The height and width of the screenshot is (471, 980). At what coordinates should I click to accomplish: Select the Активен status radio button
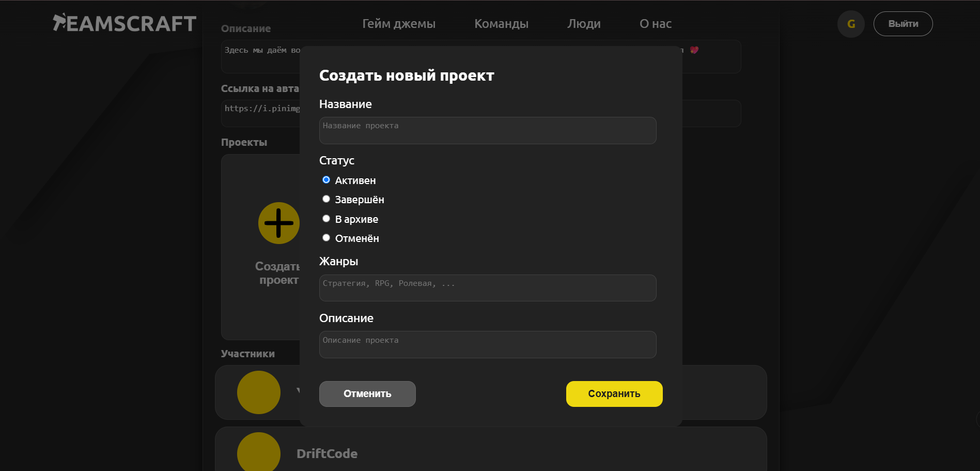tap(326, 180)
